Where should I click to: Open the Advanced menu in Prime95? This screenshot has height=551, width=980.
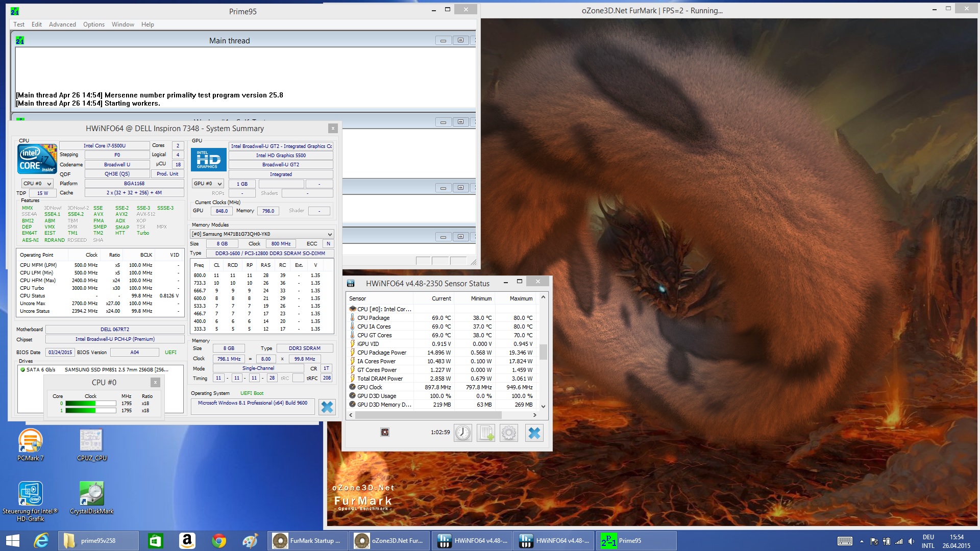62,24
